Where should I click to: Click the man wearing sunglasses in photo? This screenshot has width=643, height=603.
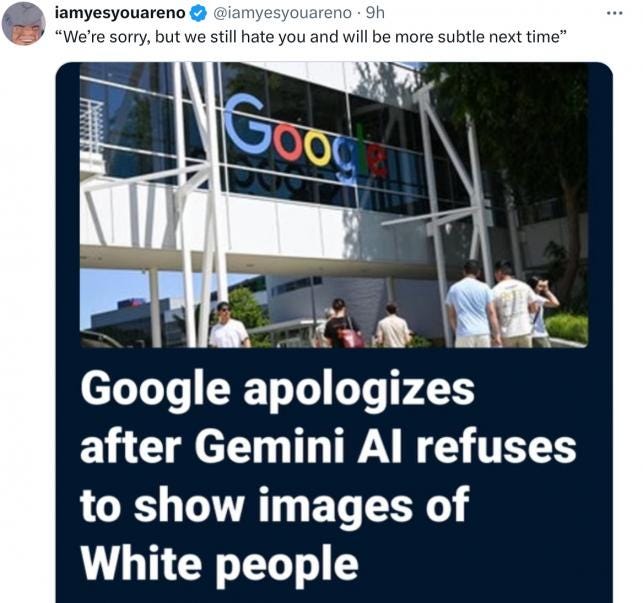[228, 325]
